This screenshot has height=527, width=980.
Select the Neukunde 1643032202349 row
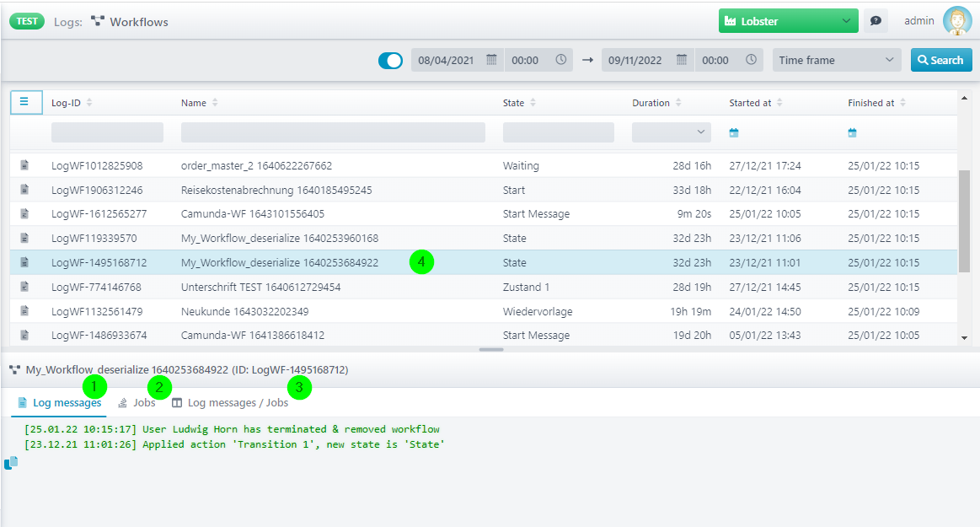click(x=483, y=310)
